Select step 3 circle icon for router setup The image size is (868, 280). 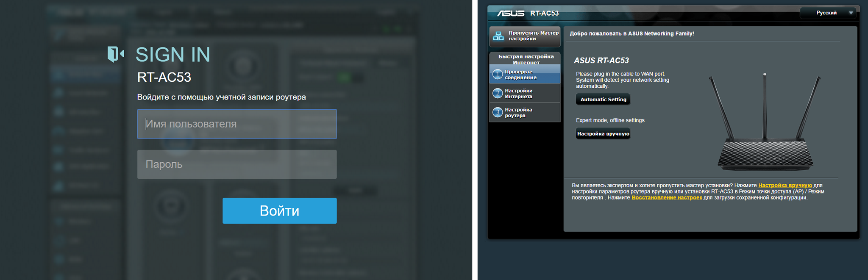click(498, 113)
